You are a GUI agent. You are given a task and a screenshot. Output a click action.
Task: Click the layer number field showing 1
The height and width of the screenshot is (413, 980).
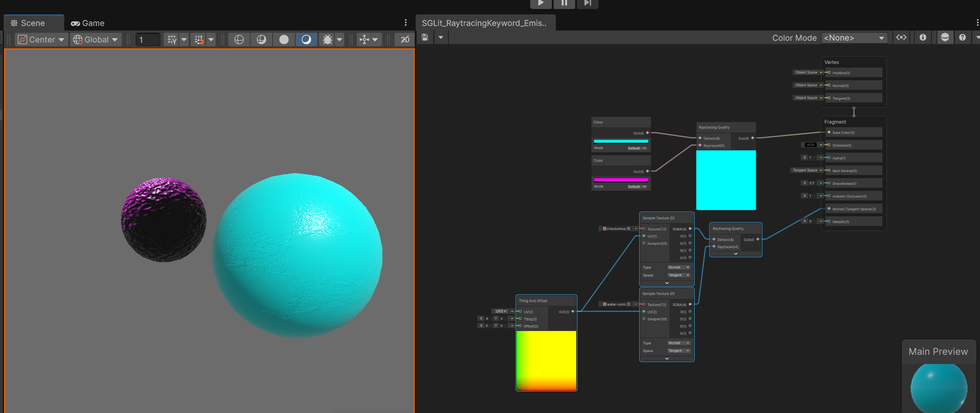tap(147, 39)
